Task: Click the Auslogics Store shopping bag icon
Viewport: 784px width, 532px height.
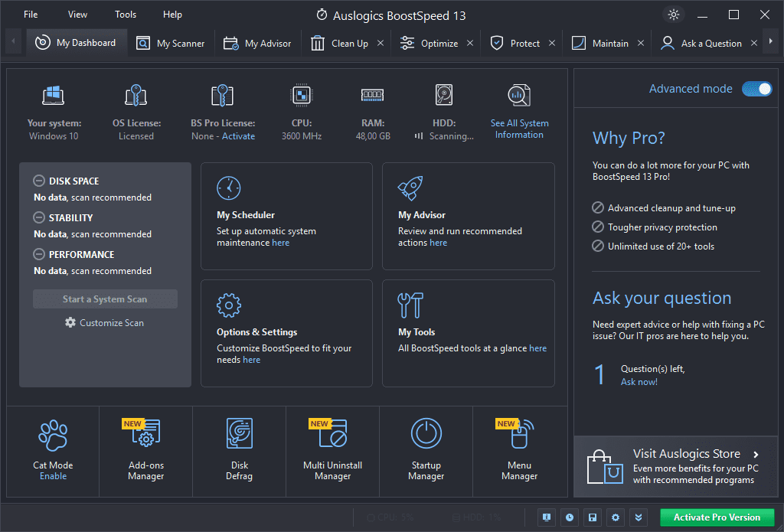Action: (x=605, y=467)
